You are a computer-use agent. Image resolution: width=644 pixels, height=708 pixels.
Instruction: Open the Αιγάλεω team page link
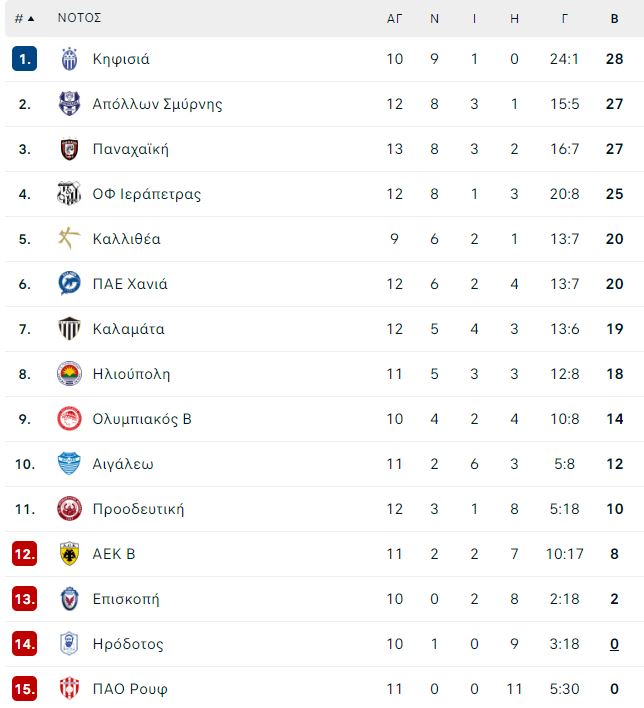click(123, 464)
